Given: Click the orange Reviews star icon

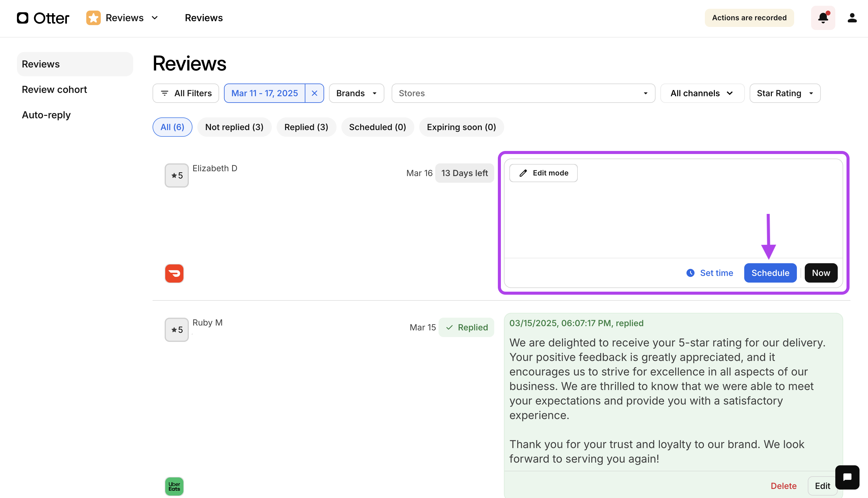Looking at the screenshot, I should coord(93,18).
